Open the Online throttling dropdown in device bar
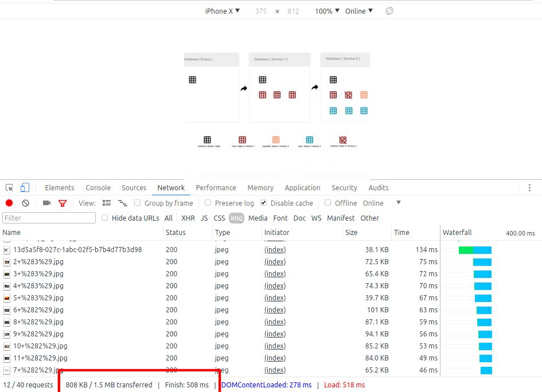 [x=359, y=11]
